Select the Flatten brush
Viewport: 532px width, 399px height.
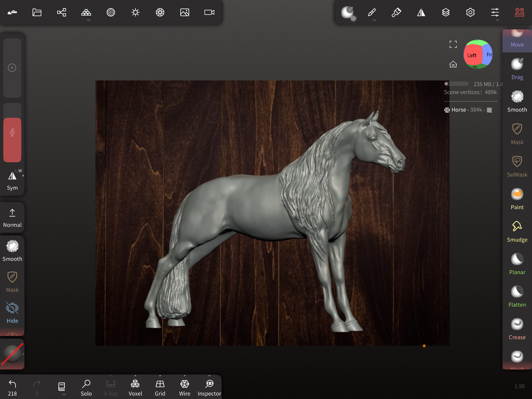[517, 297]
